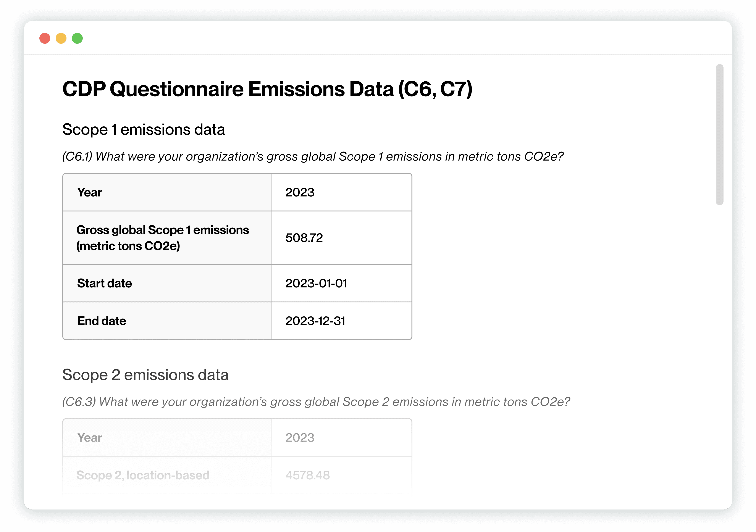Click the green maximize window button
Viewport: 756px width, 532px height.
coord(77,38)
